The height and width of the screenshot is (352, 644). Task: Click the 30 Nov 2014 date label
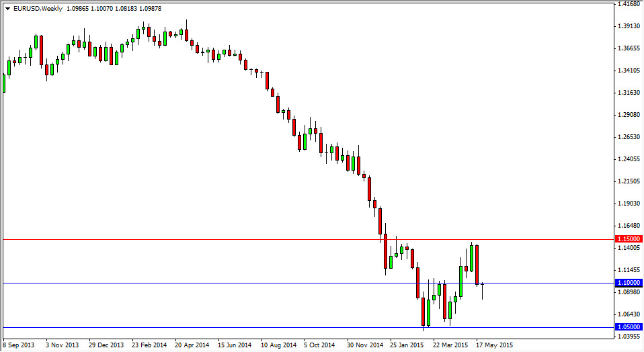coord(365,345)
